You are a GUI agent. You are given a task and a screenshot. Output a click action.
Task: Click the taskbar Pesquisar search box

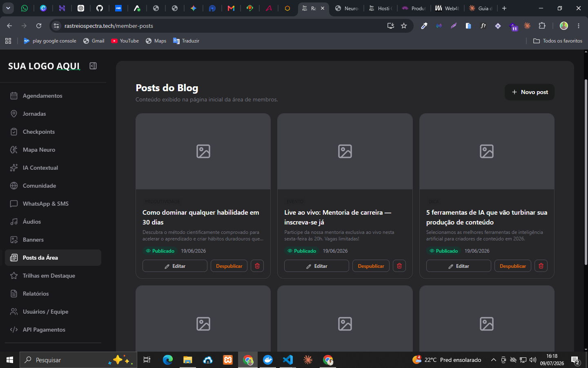click(x=78, y=360)
